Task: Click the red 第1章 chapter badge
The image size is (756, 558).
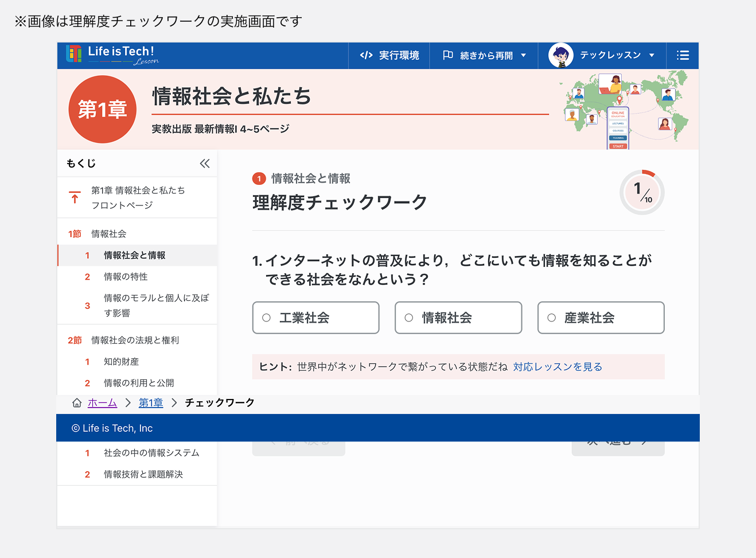Action: [x=103, y=109]
